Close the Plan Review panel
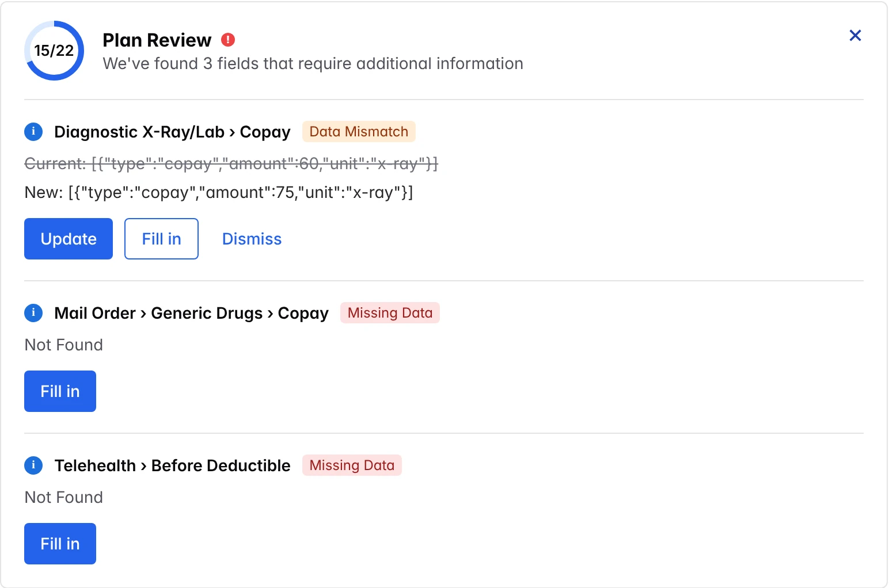 855,36
